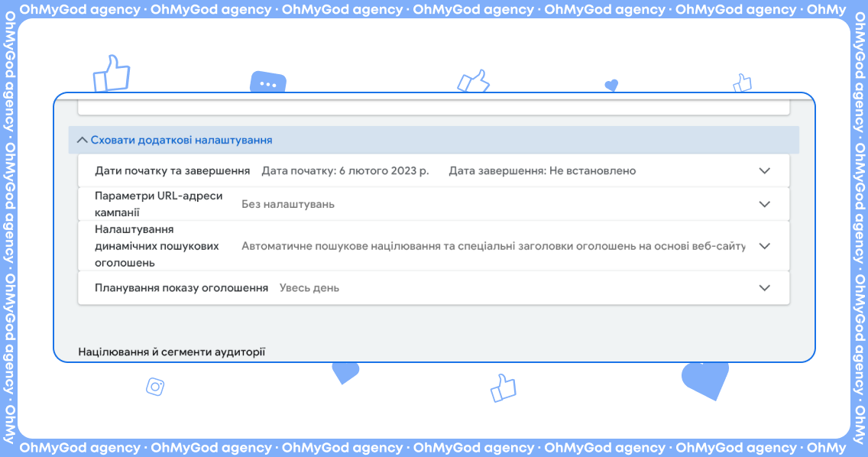Select the Дати початку та завершення label
Viewport: 868px width, 457px height.
point(173,171)
